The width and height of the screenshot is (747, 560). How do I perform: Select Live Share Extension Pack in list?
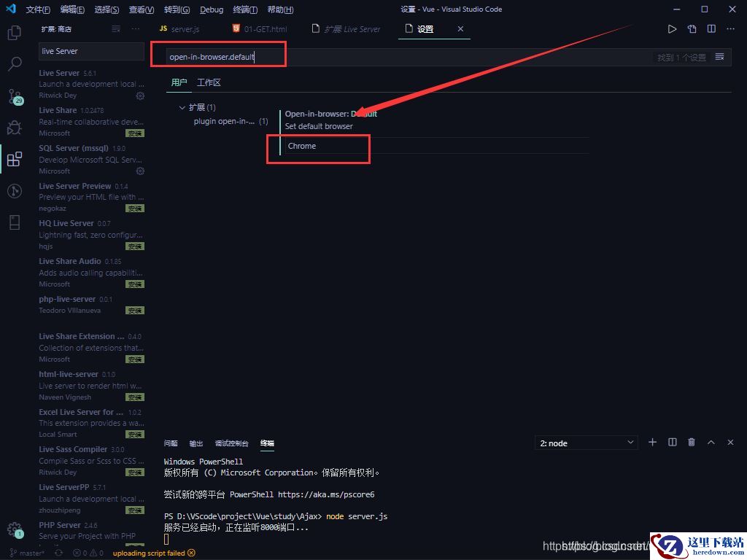(x=91, y=348)
